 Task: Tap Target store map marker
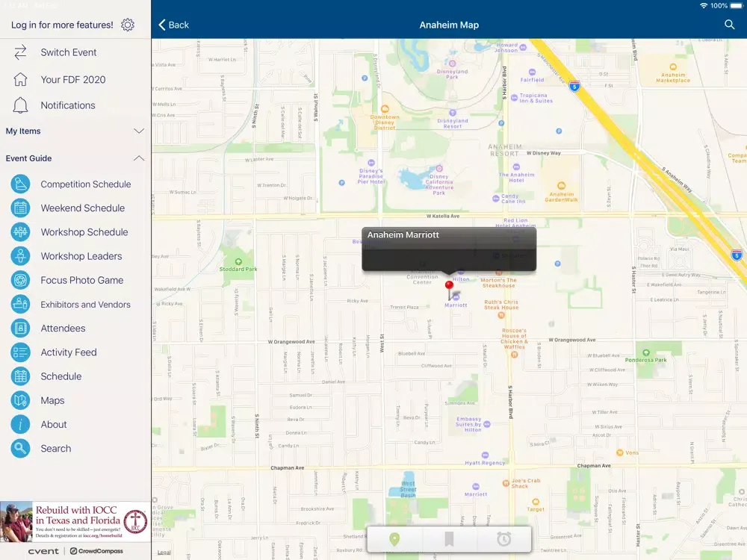pyautogui.click(x=536, y=502)
